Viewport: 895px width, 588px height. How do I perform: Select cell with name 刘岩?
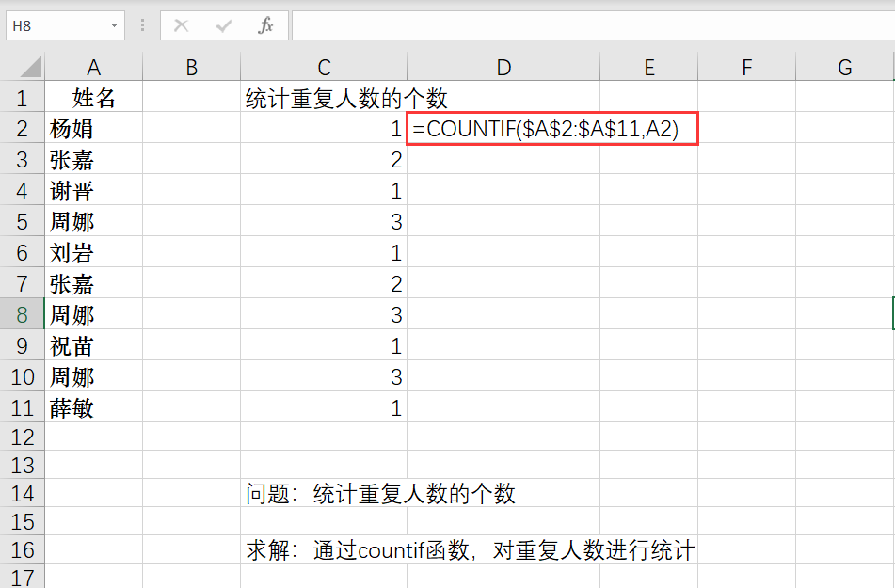pos(93,252)
